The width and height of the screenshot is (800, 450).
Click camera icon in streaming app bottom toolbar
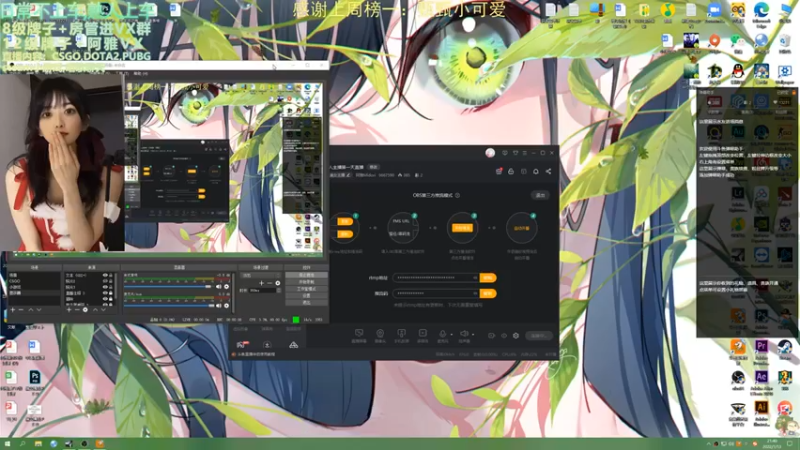[380, 335]
